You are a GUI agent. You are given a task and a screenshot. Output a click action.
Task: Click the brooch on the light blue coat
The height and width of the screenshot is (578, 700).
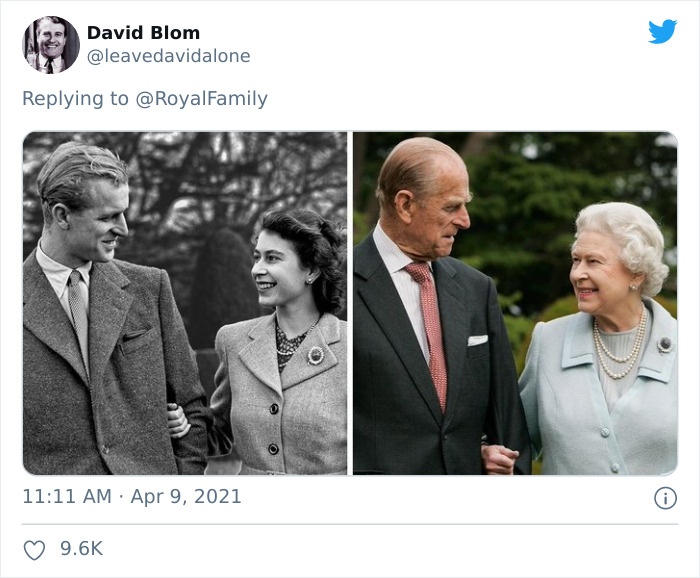[x=664, y=344]
